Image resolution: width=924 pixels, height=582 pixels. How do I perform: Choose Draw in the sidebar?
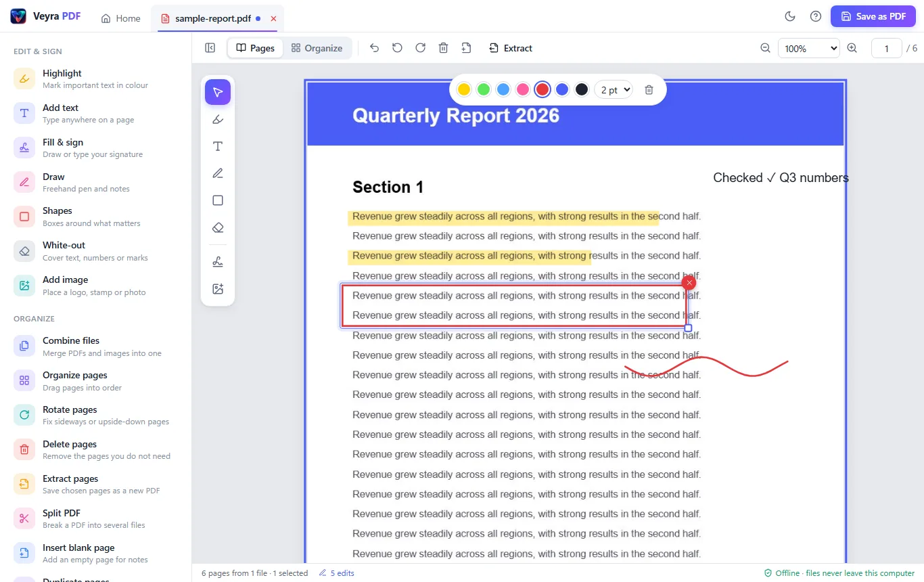click(95, 182)
